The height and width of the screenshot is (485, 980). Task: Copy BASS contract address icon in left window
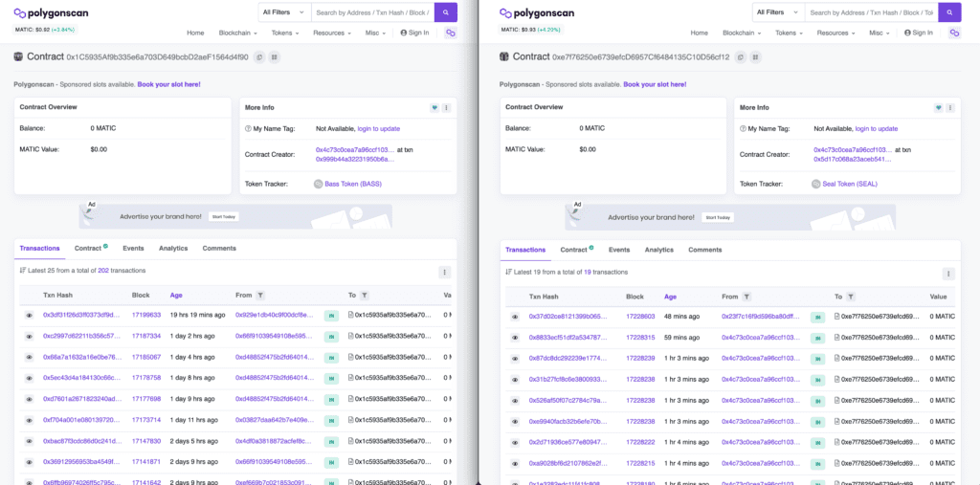pos(258,56)
